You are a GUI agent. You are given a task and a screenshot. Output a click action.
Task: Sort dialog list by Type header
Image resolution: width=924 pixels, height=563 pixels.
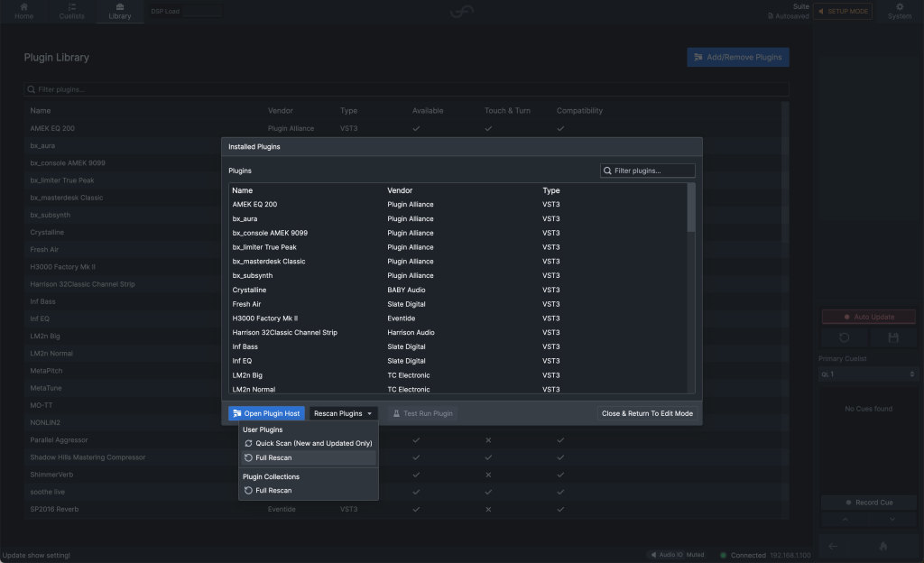tap(551, 190)
